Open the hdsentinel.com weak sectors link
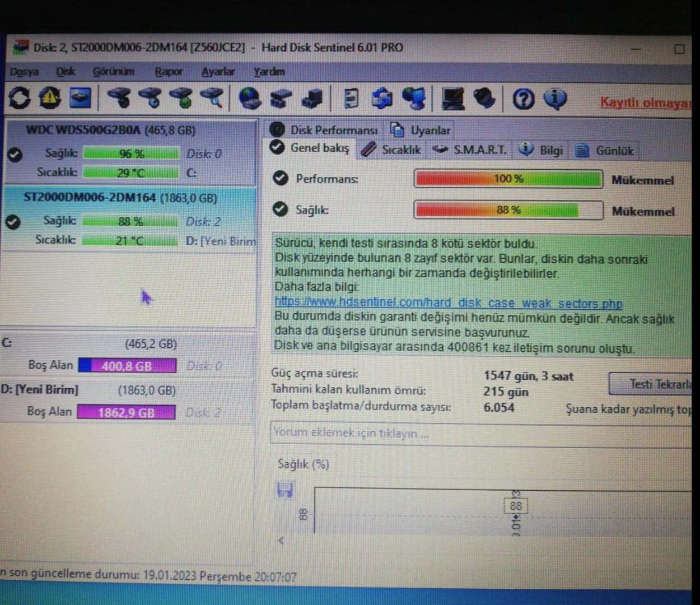 click(x=449, y=302)
